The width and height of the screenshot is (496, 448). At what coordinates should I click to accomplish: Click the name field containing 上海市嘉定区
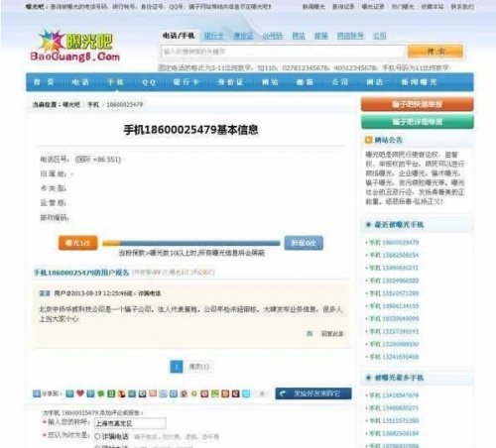coord(130,423)
